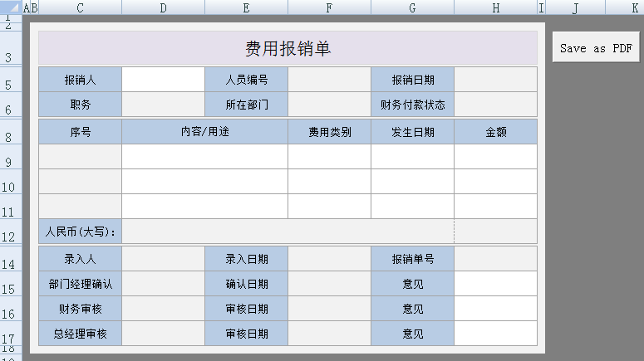This screenshot has height=361, width=644.
Task: Click the select-all corner of the sheet
Action: [11, 7]
